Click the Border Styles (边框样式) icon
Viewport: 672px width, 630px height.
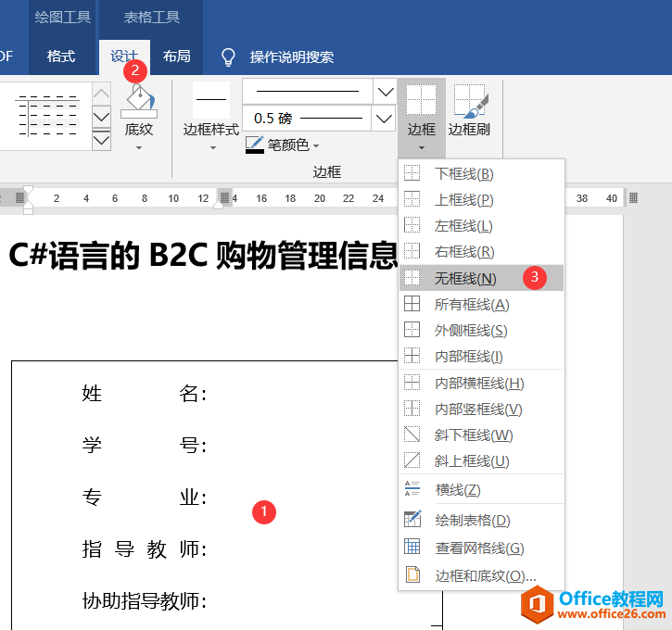coord(210,102)
